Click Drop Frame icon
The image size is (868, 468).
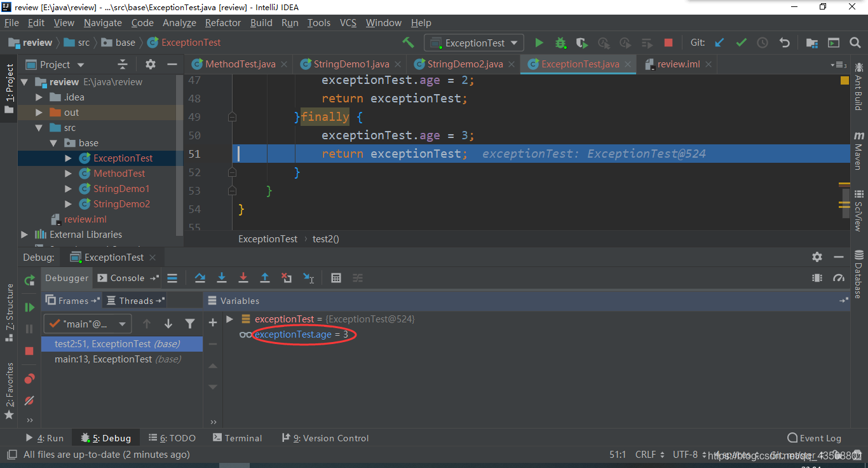(287, 278)
